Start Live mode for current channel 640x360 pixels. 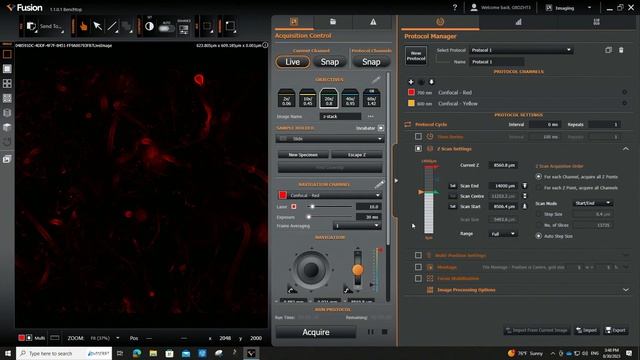(293, 62)
